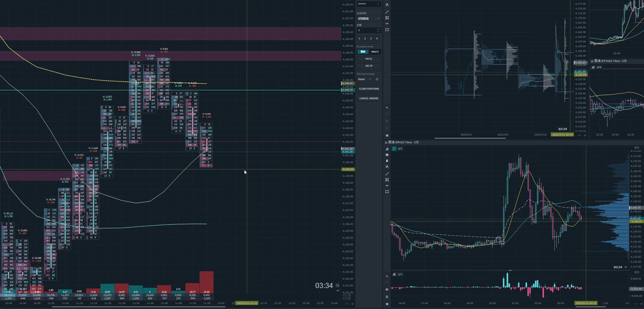This screenshot has width=644, height=309.
Task: Open placing strategy settings gear
Action: pos(377,79)
